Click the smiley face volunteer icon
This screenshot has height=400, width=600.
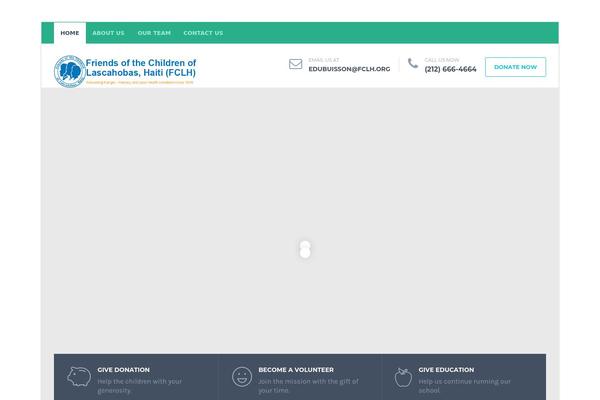pos(242,377)
